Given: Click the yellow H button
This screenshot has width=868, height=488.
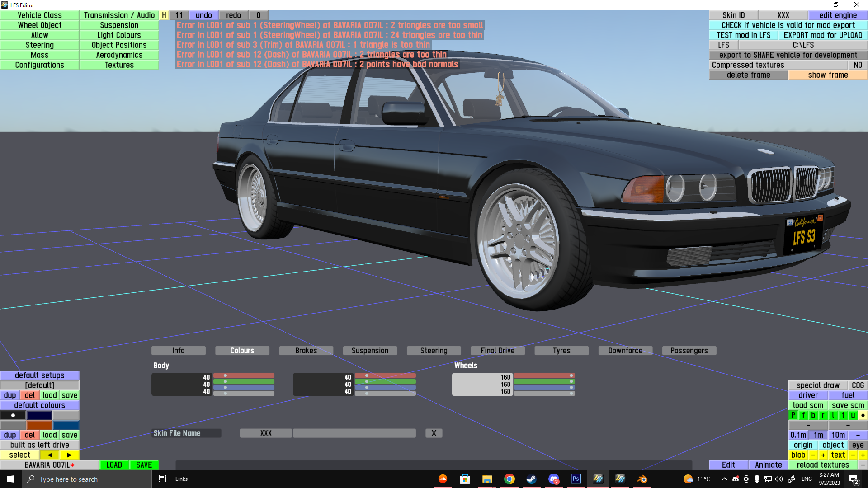Looking at the screenshot, I should [x=164, y=15].
